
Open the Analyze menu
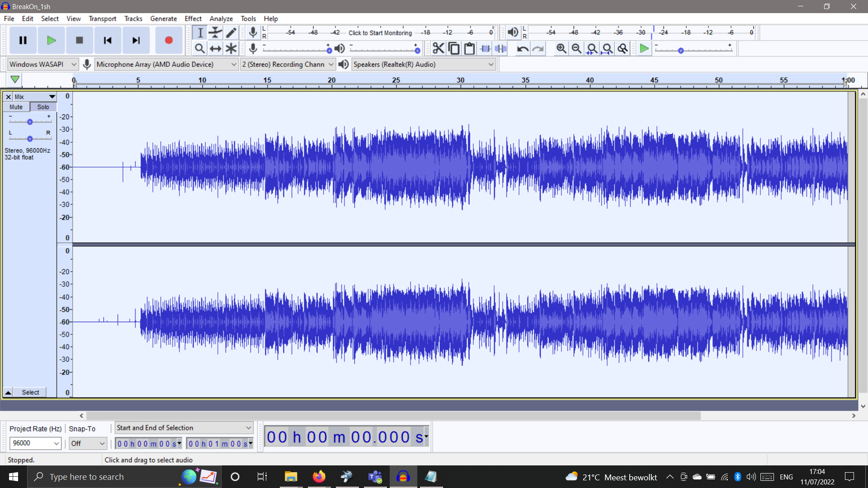(x=221, y=19)
